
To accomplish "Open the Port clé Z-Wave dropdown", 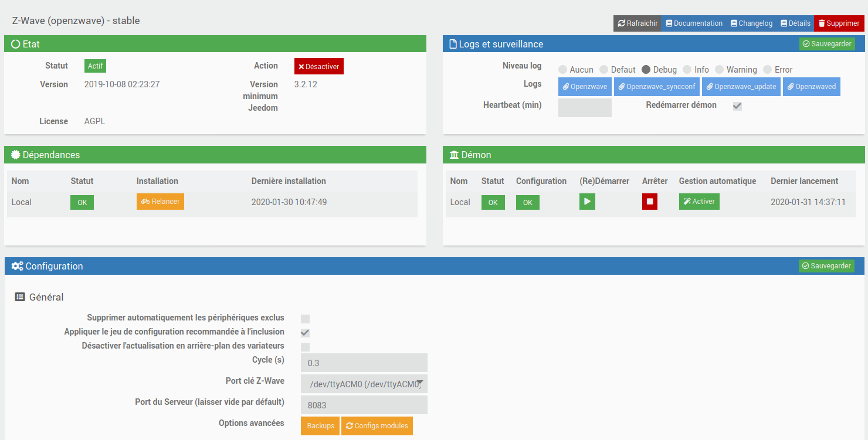I will pos(364,384).
